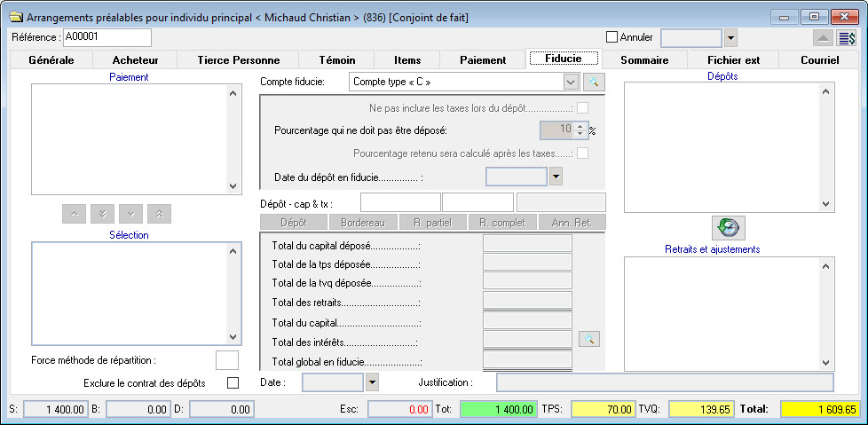Open the dollar list icon at top right
Viewport: 868px width, 425px height.
coord(847,38)
